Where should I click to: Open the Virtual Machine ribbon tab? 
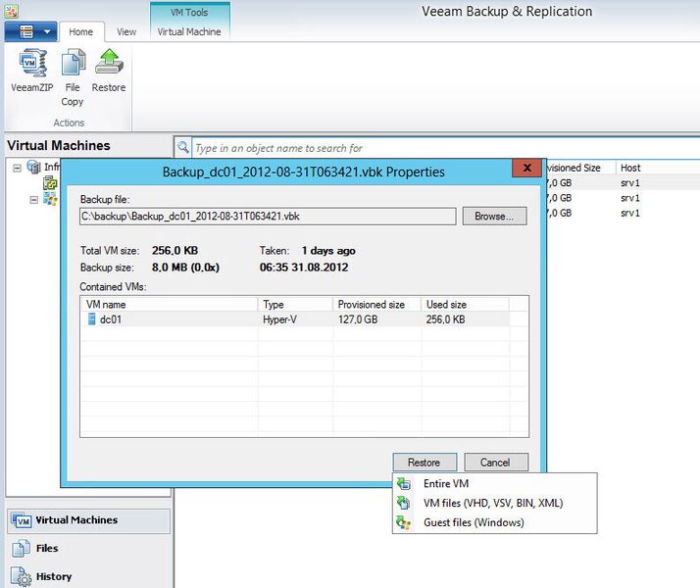coord(189,31)
